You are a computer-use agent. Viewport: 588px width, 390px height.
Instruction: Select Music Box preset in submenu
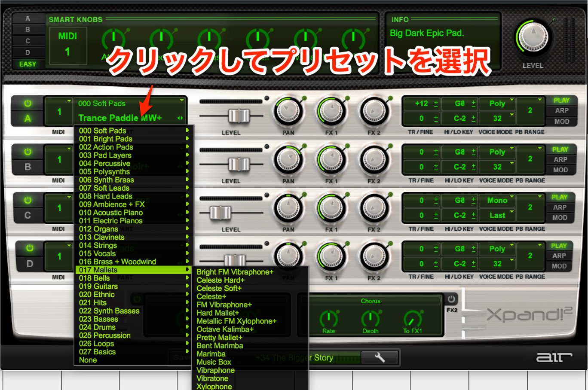coord(214,362)
